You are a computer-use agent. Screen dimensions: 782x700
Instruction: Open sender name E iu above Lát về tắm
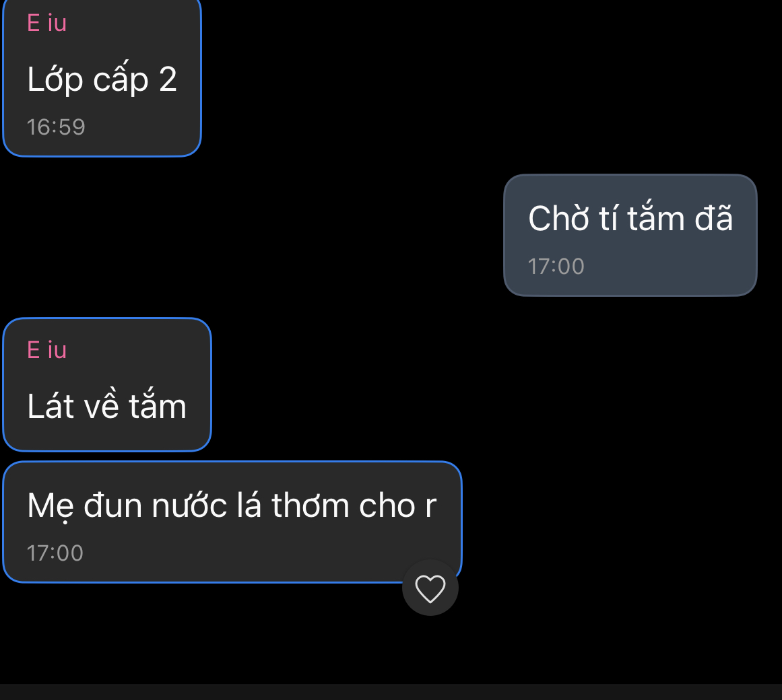point(47,350)
